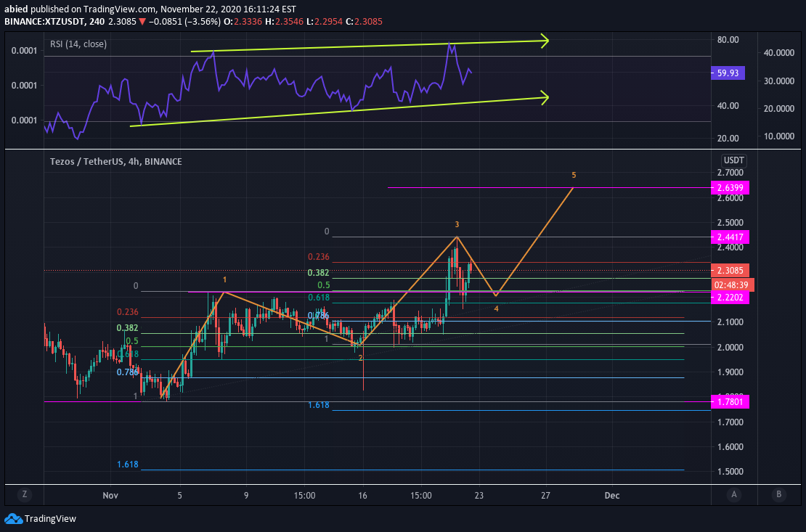This screenshot has height=532, width=806.
Task: Click the abied author name
Action: pos(16,9)
